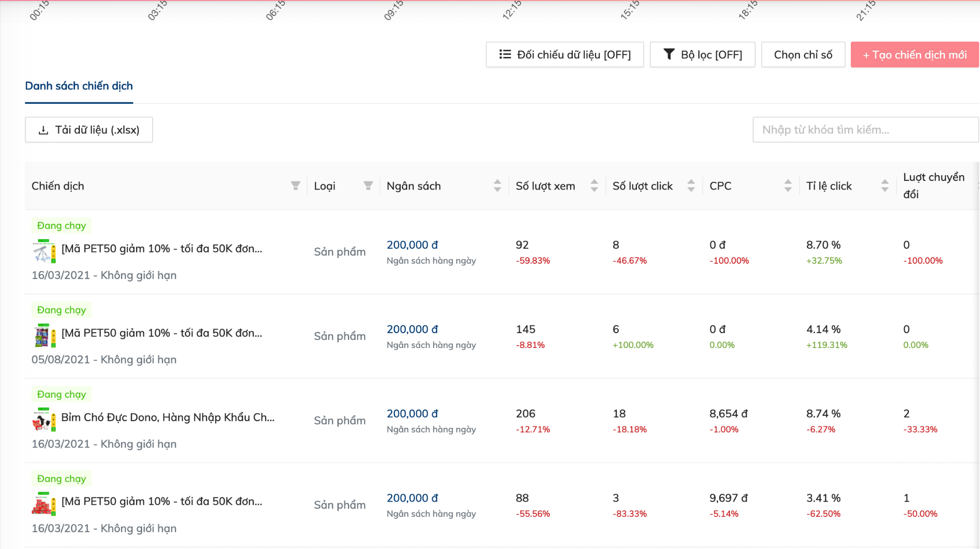Click the Nhập từ khóa tìm kiếm search field

[865, 129]
